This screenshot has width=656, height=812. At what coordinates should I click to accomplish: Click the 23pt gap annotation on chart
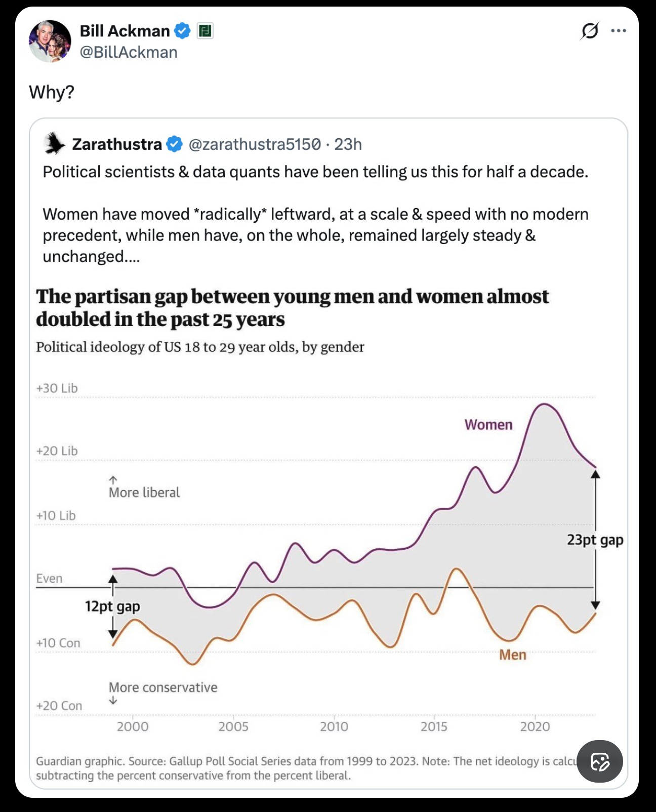[595, 540]
